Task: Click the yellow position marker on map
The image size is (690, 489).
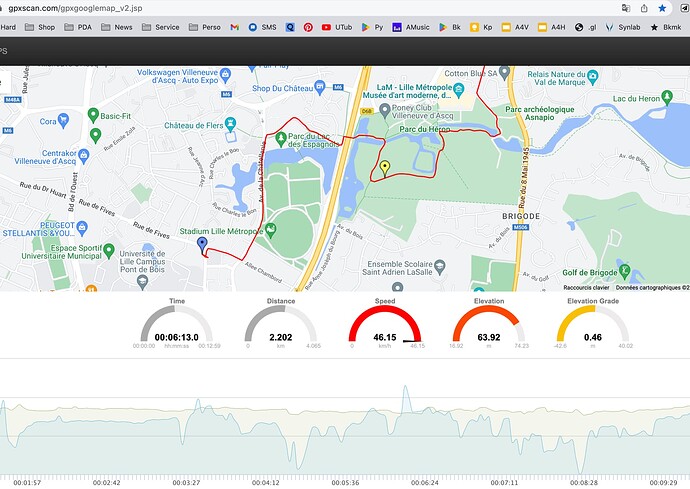Action: [x=385, y=168]
